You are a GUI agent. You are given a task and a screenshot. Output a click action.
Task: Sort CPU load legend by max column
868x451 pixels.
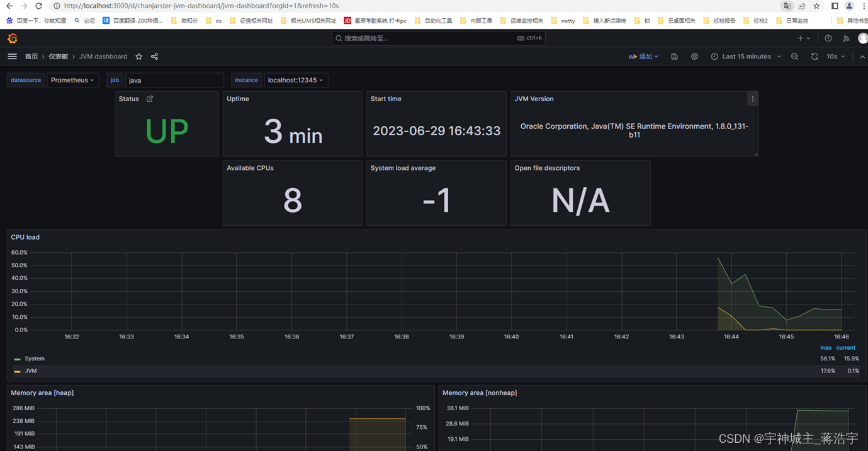point(826,347)
